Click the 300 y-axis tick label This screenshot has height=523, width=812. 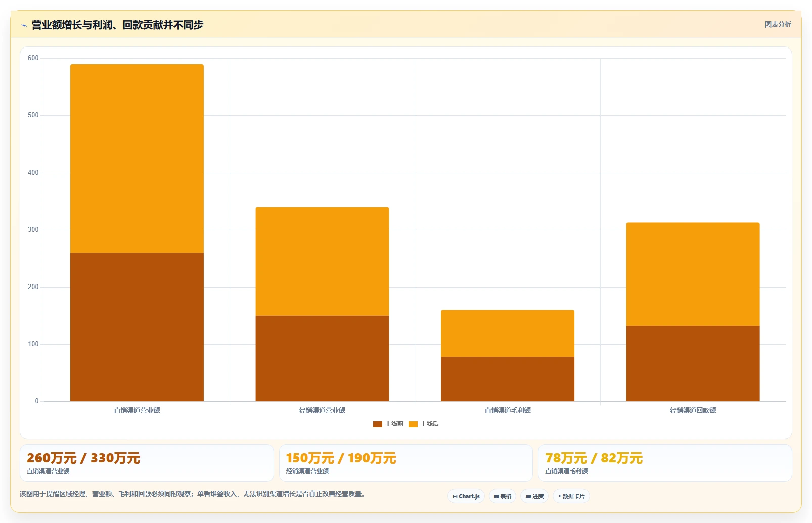click(33, 230)
